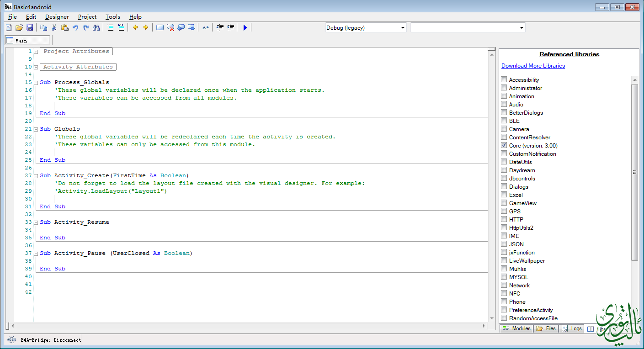Click the 'Referenced libraries' heading
644x349 pixels.
569,54
